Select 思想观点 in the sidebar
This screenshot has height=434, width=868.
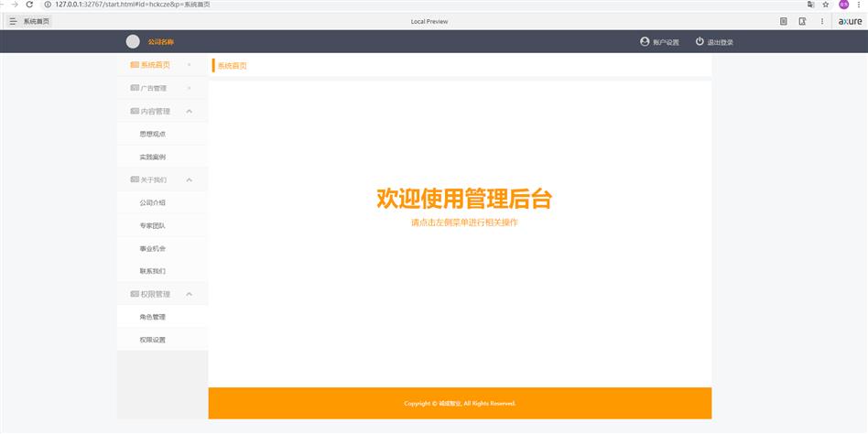pyautogui.click(x=152, y=134)
